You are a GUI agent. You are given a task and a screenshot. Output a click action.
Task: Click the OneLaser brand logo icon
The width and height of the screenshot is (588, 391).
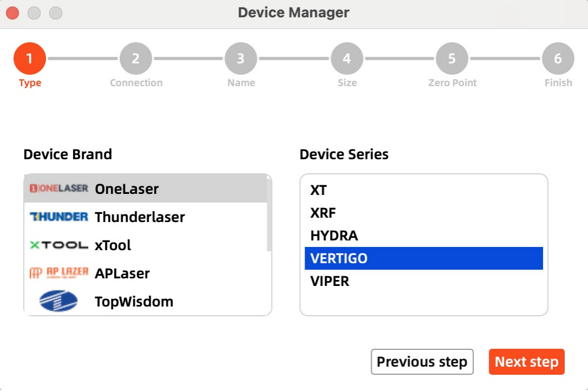58,188
